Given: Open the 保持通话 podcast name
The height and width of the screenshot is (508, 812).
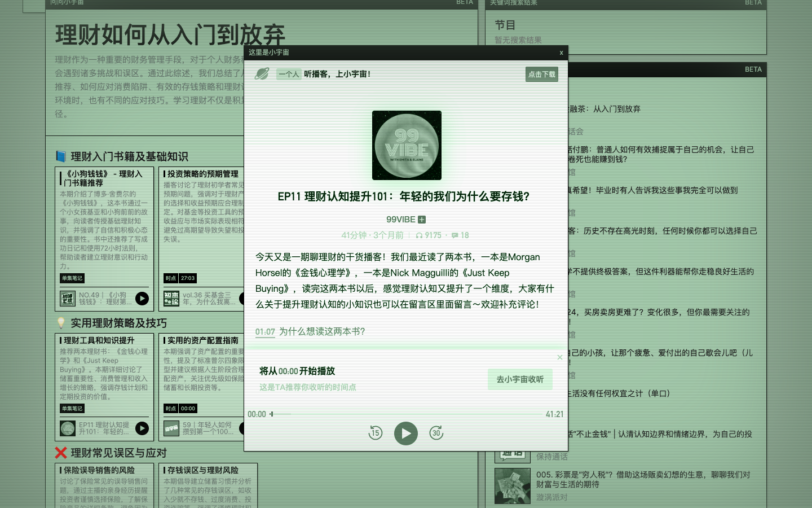Looking at the screenshot, I should [x=551, y=457].
